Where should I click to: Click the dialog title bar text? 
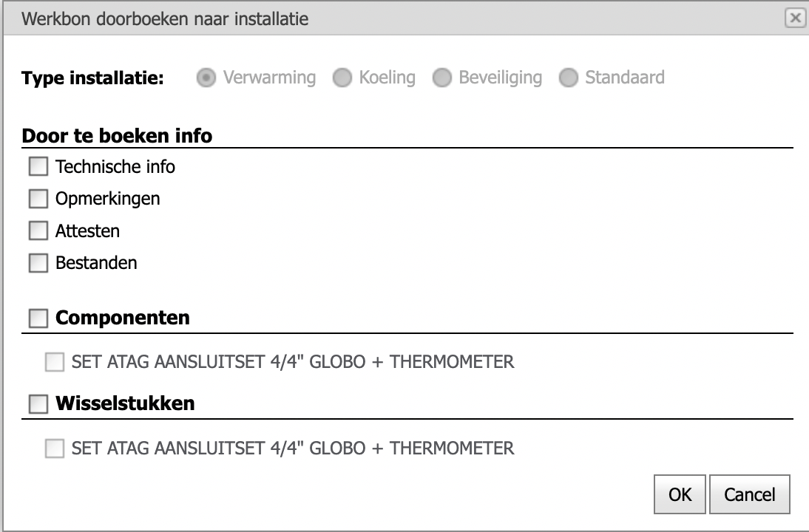coord(165,19)
